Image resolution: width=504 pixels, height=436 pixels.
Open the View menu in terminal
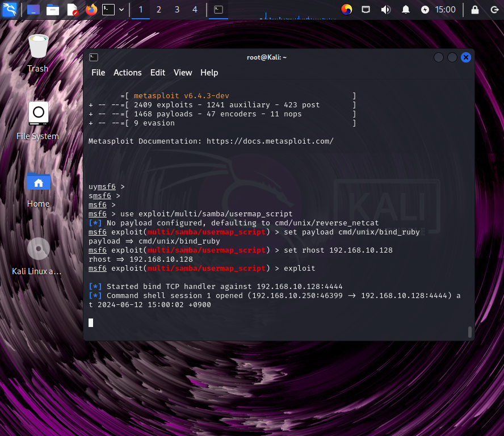click(x=183, y=73)
